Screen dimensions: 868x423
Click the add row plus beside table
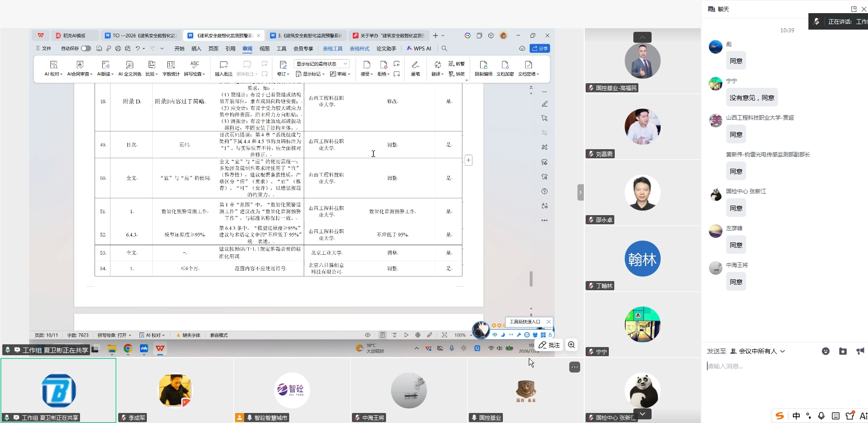469,160
